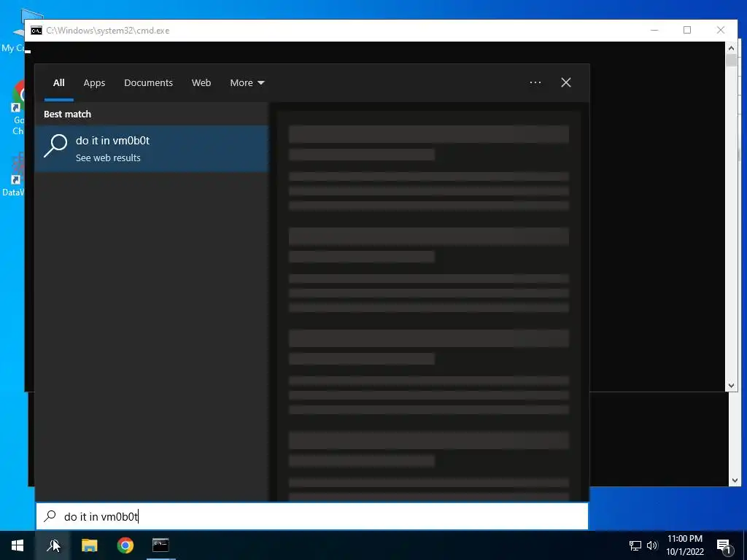This screenshot has height=560, width=747.
Task: Click the cmd.exe window title text
Action: pos(108,31)
